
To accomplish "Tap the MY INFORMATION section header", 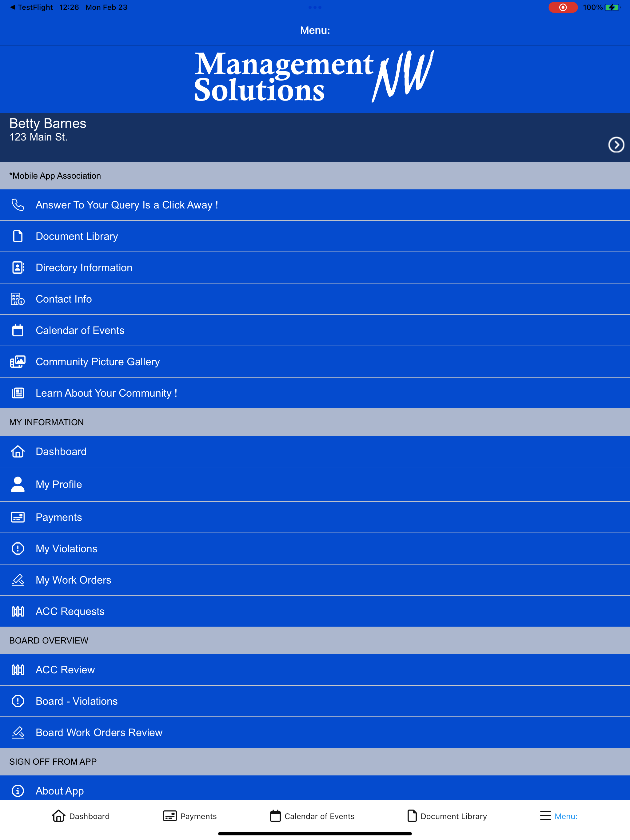I will [315, 422].
